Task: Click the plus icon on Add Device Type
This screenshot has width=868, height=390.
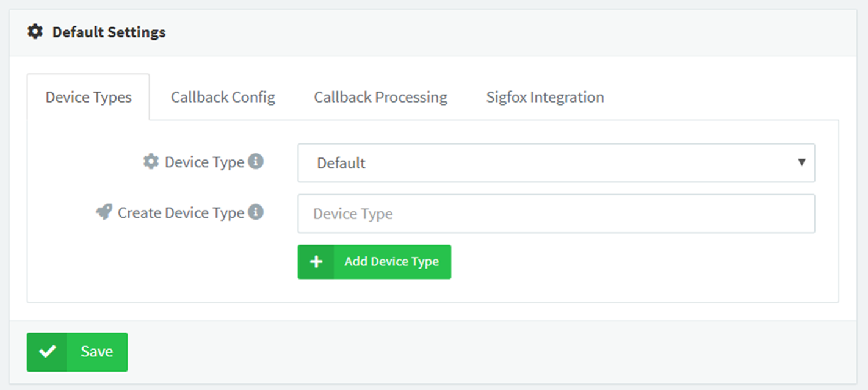Action: (x=316, y=262)
